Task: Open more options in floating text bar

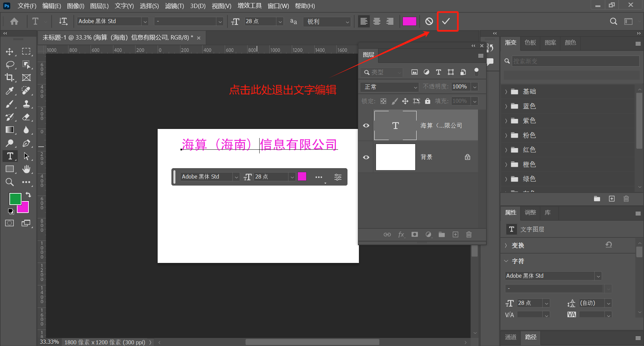Action: 319,177
